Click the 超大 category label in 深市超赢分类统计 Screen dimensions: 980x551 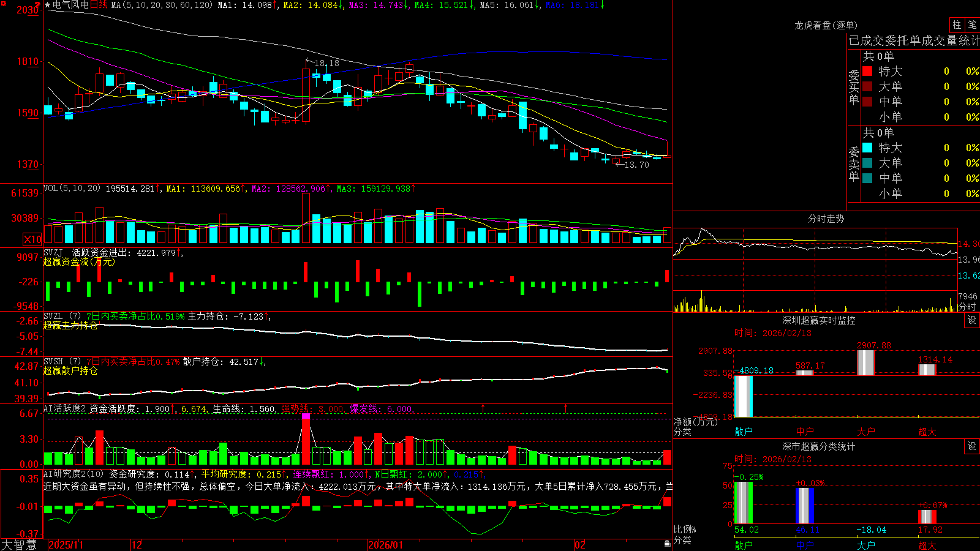(927, 545)
